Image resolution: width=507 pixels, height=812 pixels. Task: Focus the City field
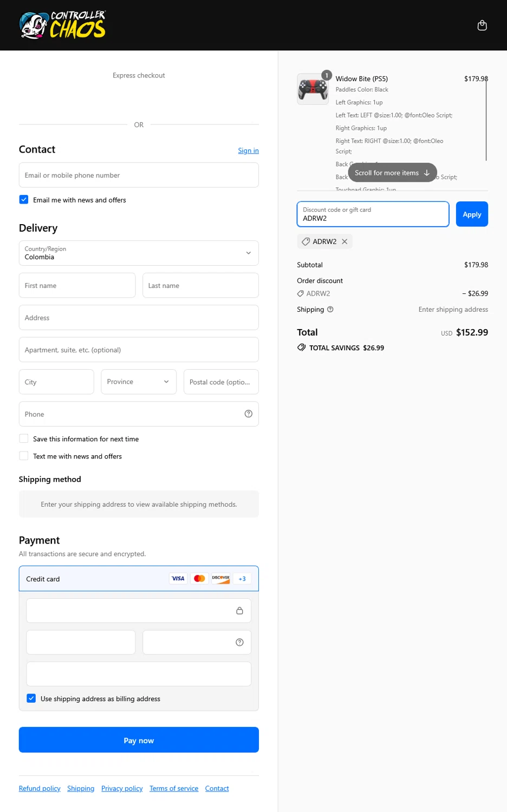pos(56,382)
